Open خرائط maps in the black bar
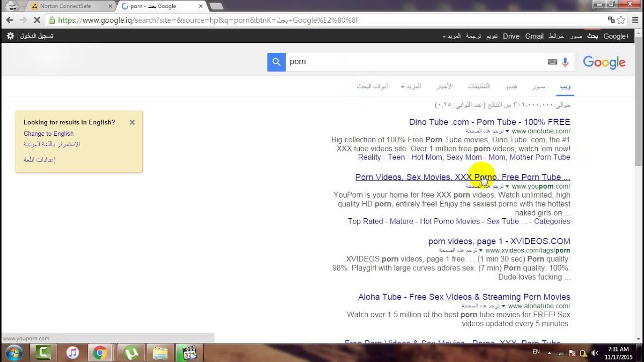Viewport: 644px width, 362px height. (556, 36)
